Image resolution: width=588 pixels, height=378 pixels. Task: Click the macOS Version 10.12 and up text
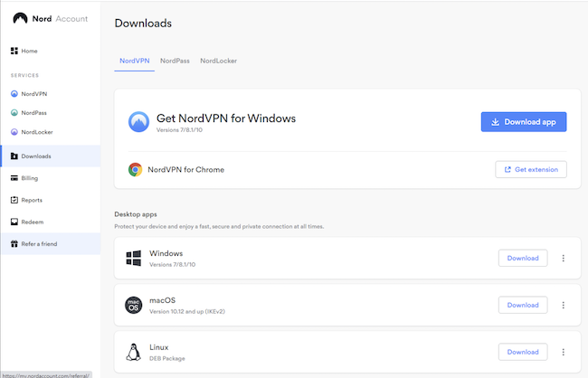(x=187, y=312)
